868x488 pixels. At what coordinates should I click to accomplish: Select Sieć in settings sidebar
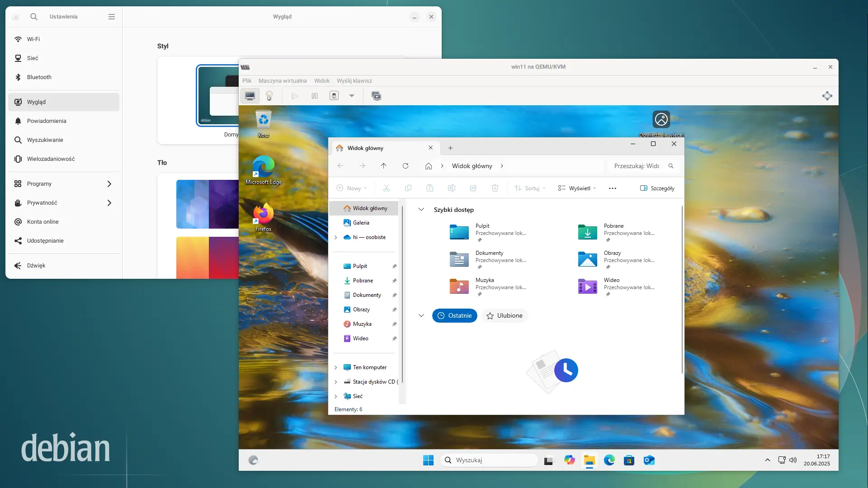[64, 58]
